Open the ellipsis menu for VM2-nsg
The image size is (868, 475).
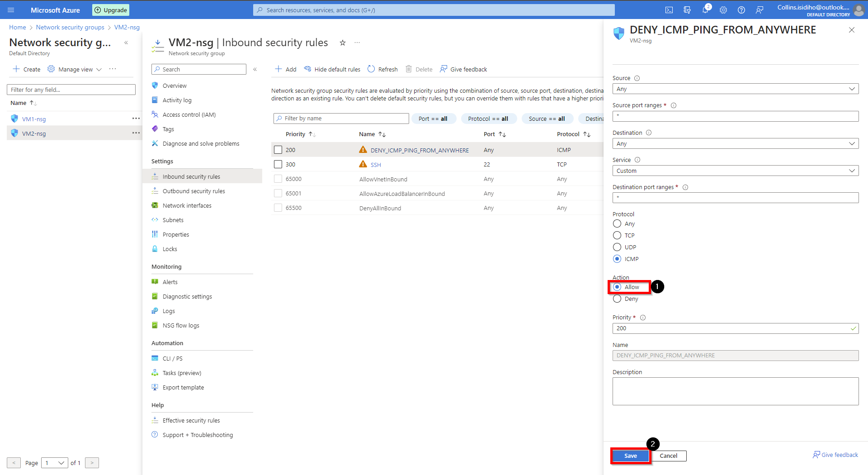[x=136, y=133]
